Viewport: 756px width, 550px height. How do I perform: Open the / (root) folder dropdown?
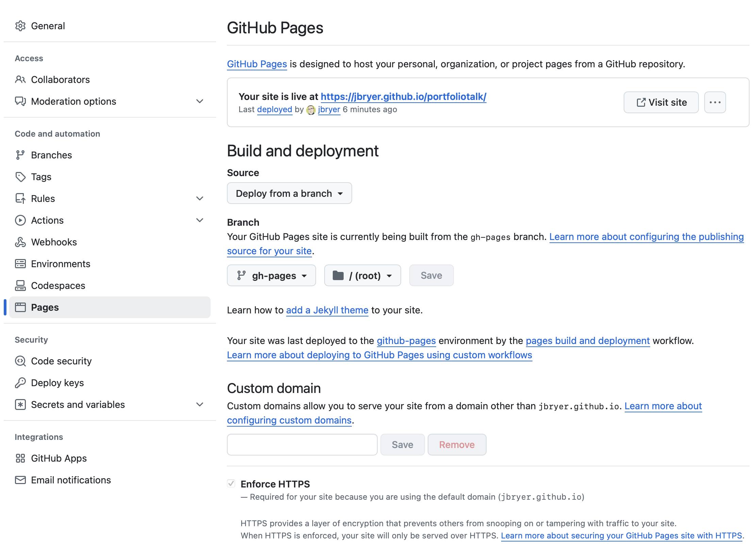click(362, 276)
